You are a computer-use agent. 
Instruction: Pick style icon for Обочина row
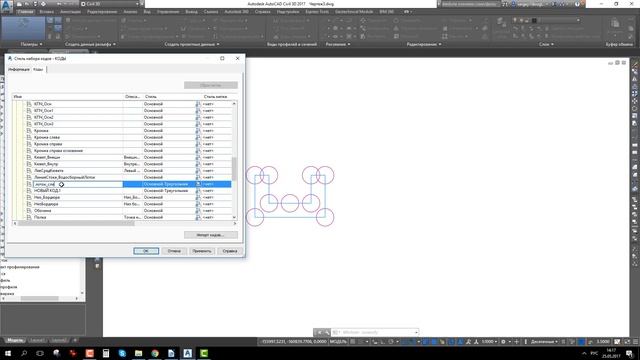click(198, 211)
